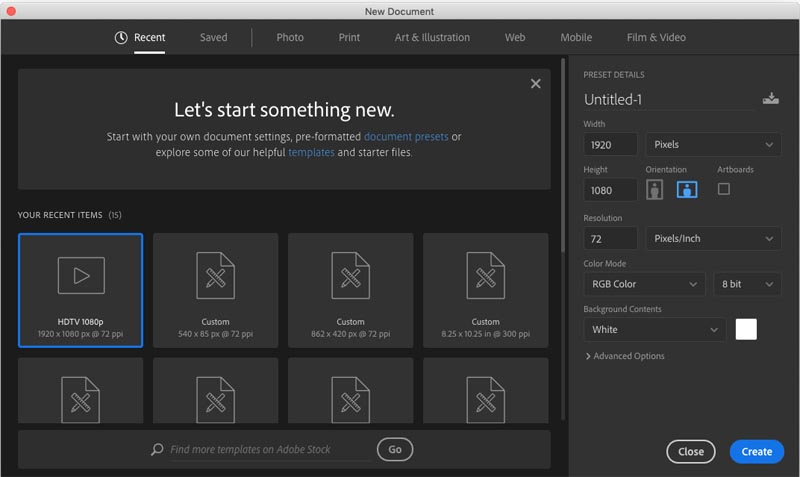Click the Go button

click(395, 449)
